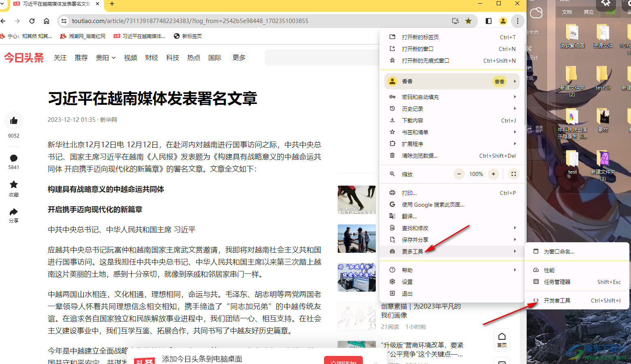Viewport: 631px width, 364px height.
Task: Open the 香香 profile submenu
Action: pyautogui.click(x=452, y=81)
